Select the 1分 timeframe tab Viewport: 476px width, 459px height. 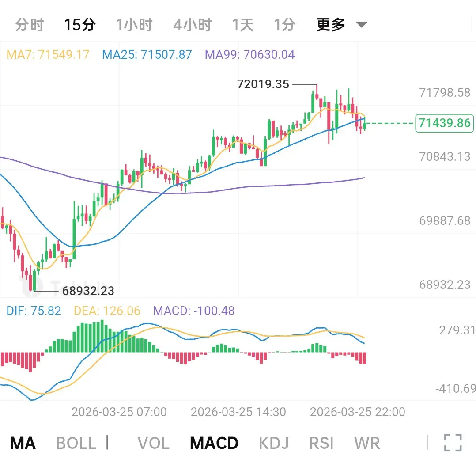coord(284,25)
